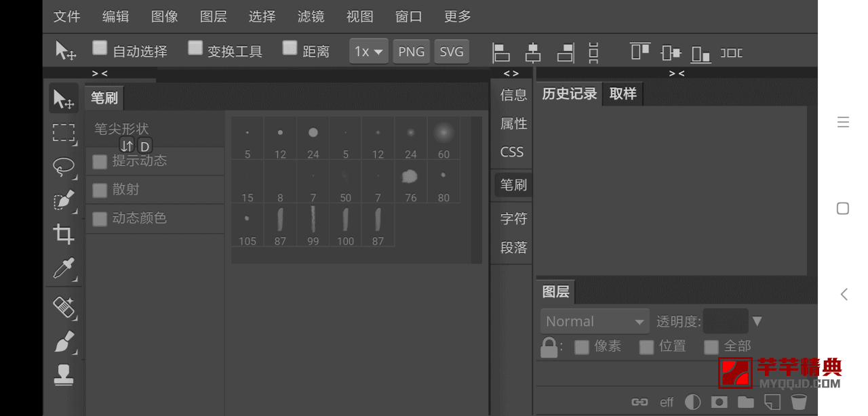Viewport: 868px width, 416px height.
Task: Open the 透明度 slider arrow
Action: pos(757,321)
